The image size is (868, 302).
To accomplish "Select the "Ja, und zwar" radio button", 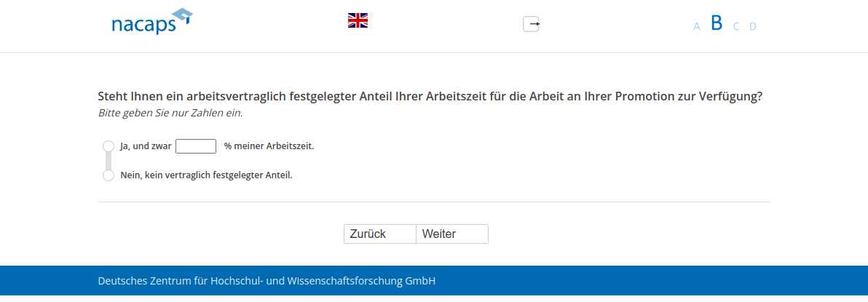I will [108, 146].
